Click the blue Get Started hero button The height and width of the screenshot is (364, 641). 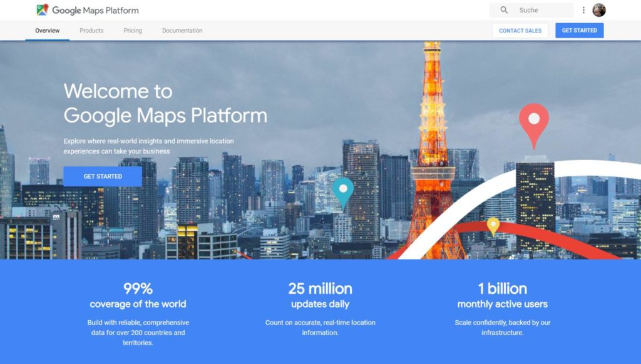coord(102,176)
